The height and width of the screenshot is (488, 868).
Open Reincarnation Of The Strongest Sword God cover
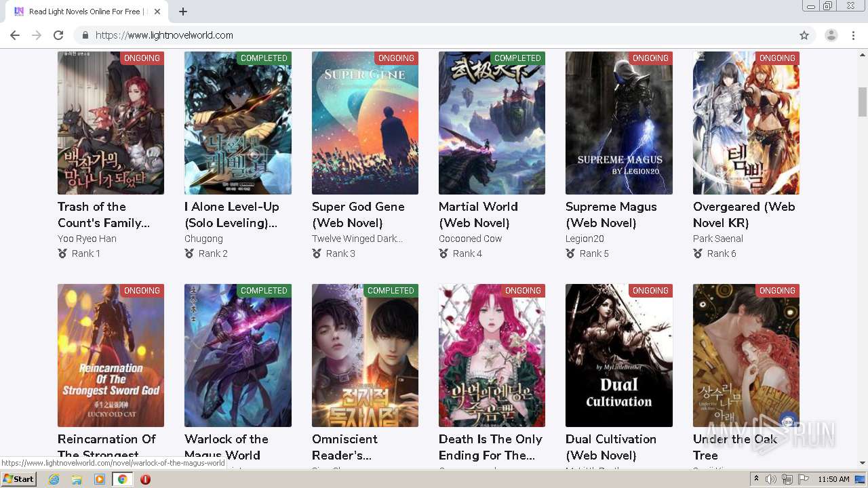pyautogui.click(x=111, y=355)
